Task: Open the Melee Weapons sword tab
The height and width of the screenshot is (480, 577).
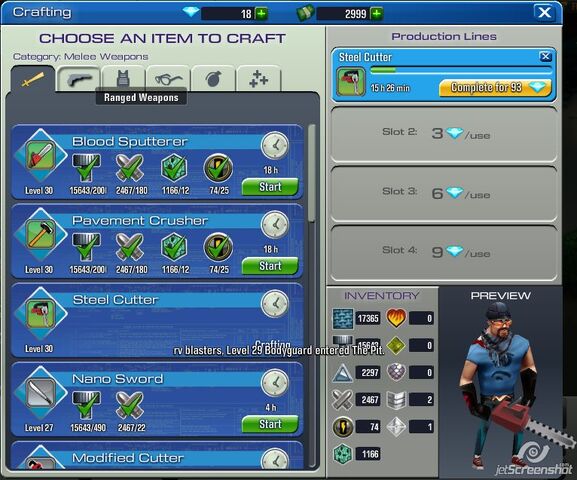Action: pyautogui.click(x=33, y=79)
